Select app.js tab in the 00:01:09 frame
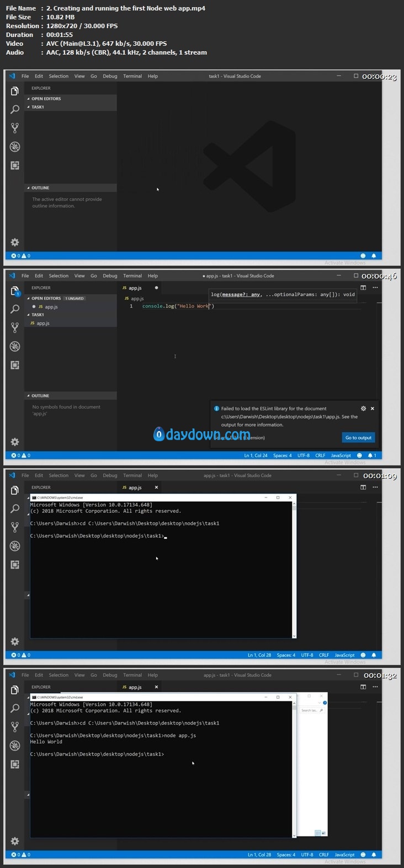This screenshot has height=868, width=404. pos(140,487)
